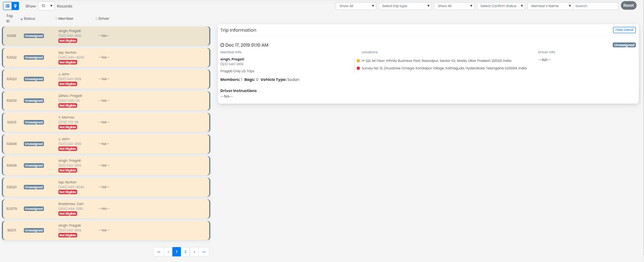Click driver --NA-- in row 151098

pyautogui.click(x=104, y=144)
